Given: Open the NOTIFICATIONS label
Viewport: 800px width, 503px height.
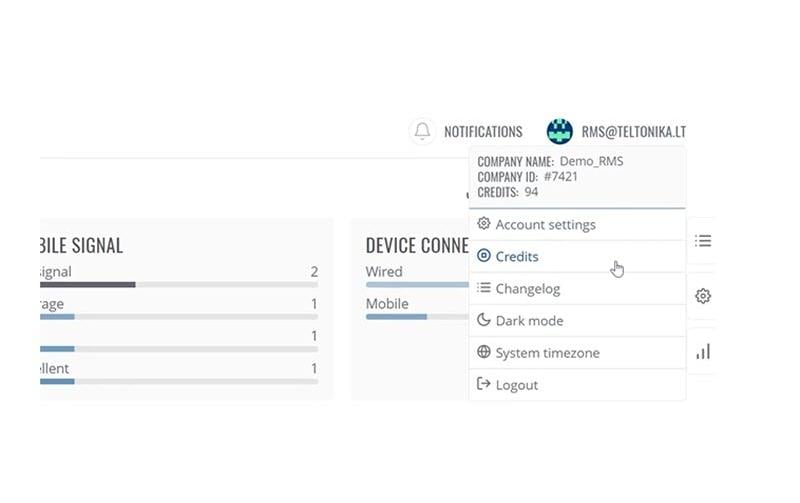Looking at the screenshot, I should [x=483, y=132].
